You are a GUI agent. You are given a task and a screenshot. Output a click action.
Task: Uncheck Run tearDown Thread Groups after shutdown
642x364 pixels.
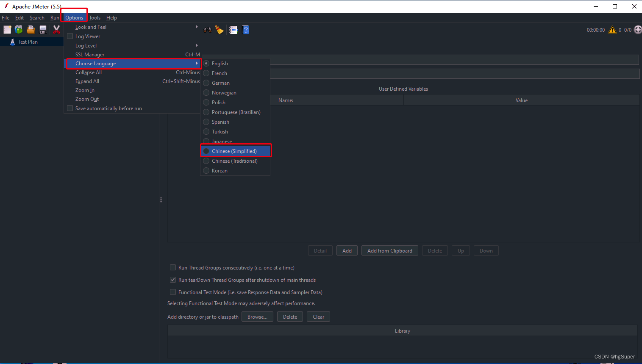click(x=173, y=280)
